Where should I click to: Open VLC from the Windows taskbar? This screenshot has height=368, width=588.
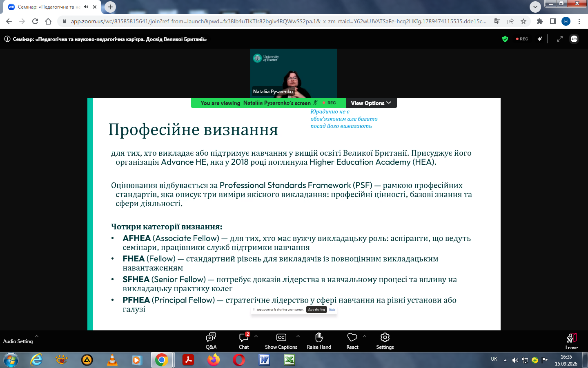coord(112,360)
